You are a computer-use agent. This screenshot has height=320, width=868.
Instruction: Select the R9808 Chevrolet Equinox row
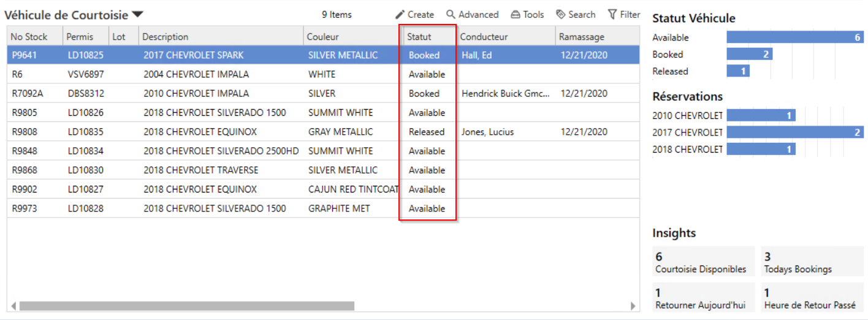[x=322, y=132]
